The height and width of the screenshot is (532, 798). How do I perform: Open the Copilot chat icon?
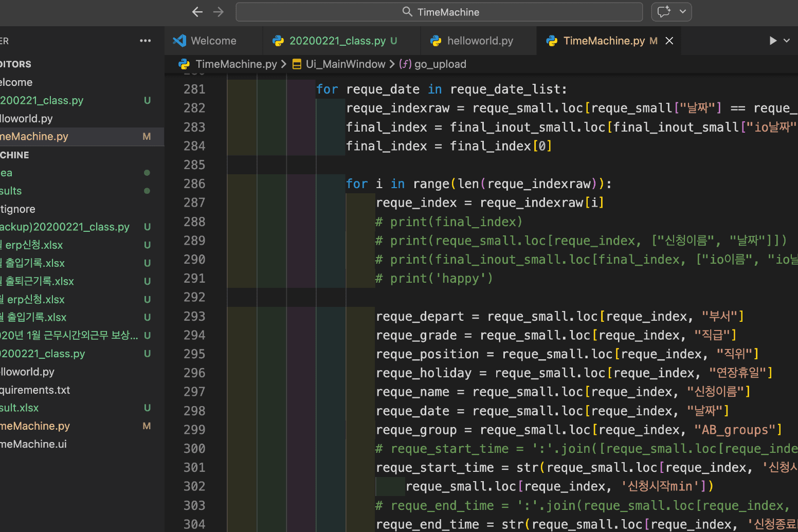[664, 12]
